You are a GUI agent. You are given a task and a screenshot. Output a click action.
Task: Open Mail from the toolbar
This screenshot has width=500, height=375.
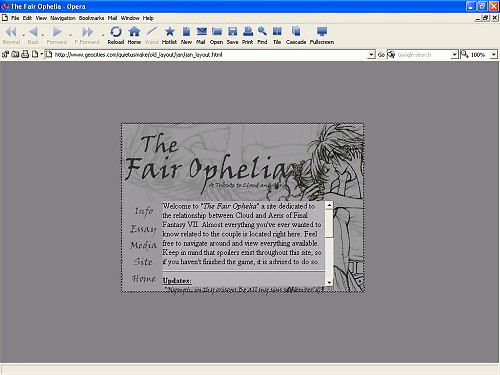click(x=201, y=32)
